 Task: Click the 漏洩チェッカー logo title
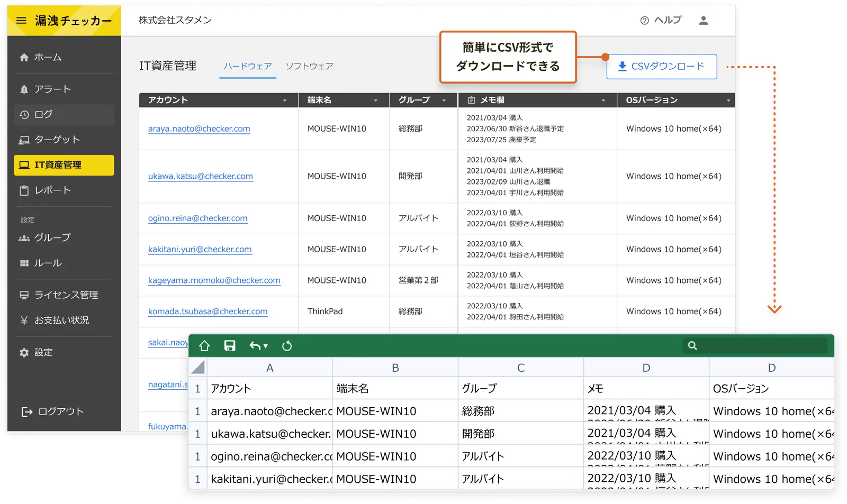point(74,21)
